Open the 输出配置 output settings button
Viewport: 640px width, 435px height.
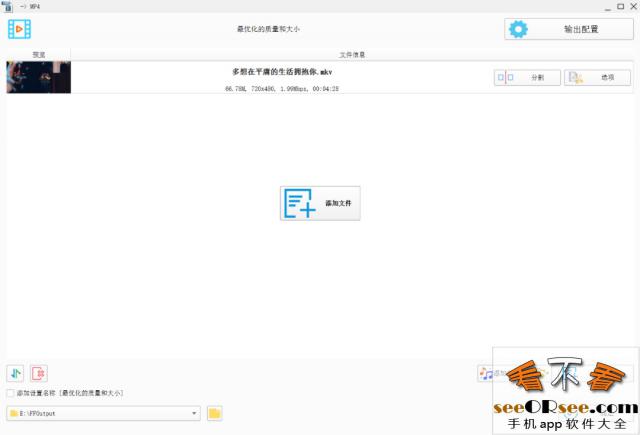[568, 29]
